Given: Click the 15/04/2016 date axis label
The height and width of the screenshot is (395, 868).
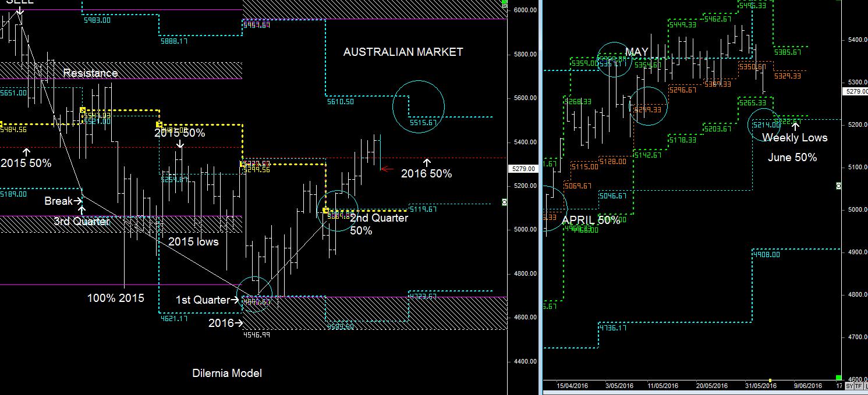Looking at the screenshot, I should [x=571, y=386].
